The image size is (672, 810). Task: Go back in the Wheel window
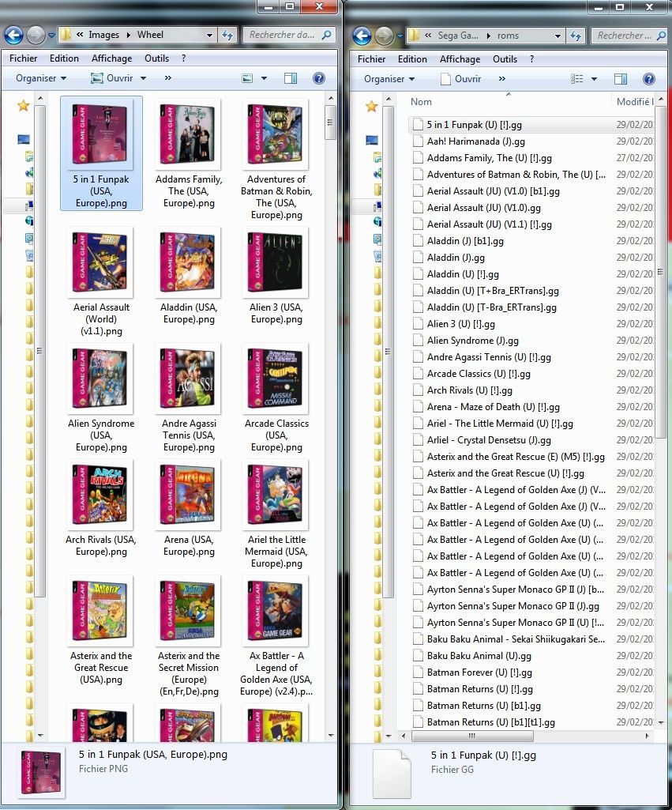14,35
